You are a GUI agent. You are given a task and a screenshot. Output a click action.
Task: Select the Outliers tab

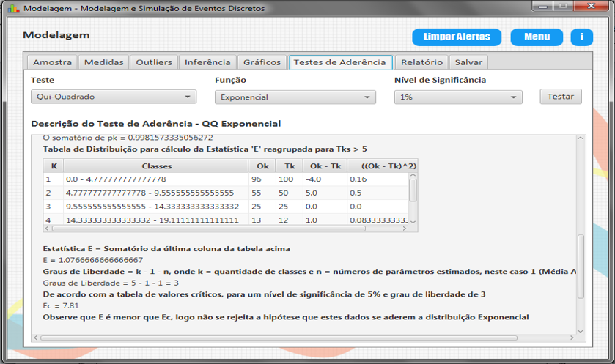pyautogui.click(x=154, y=62)
